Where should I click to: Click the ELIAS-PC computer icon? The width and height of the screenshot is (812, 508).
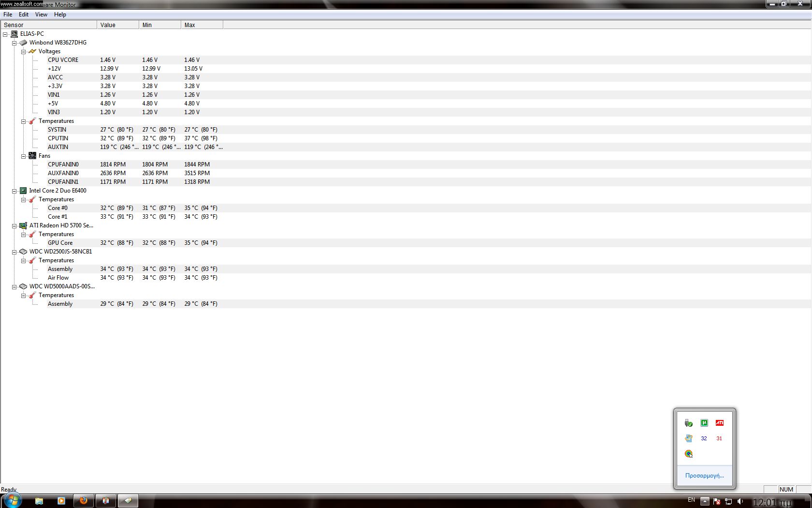(x=14, y=34)
